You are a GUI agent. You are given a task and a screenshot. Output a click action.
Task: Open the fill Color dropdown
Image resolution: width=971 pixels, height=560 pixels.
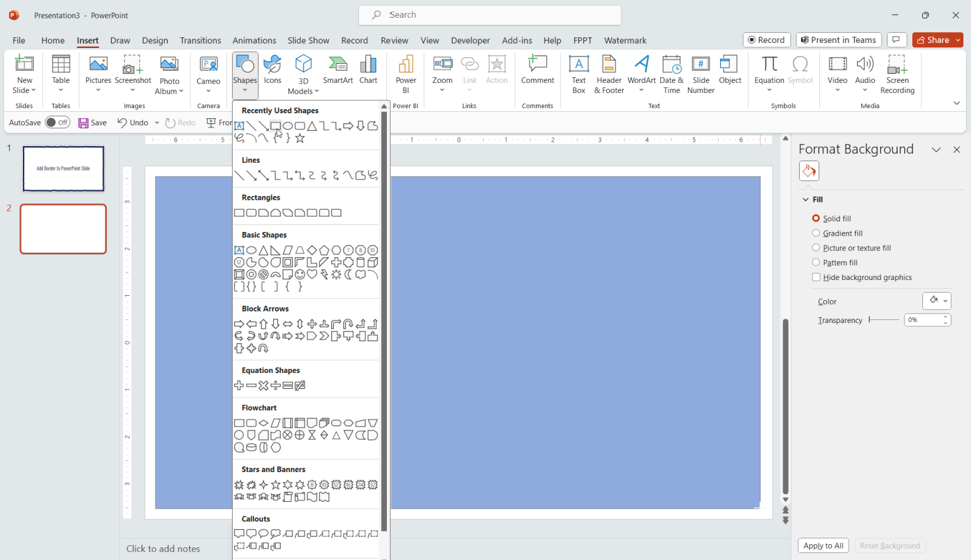pyautogui.click(x=936, y=301)
